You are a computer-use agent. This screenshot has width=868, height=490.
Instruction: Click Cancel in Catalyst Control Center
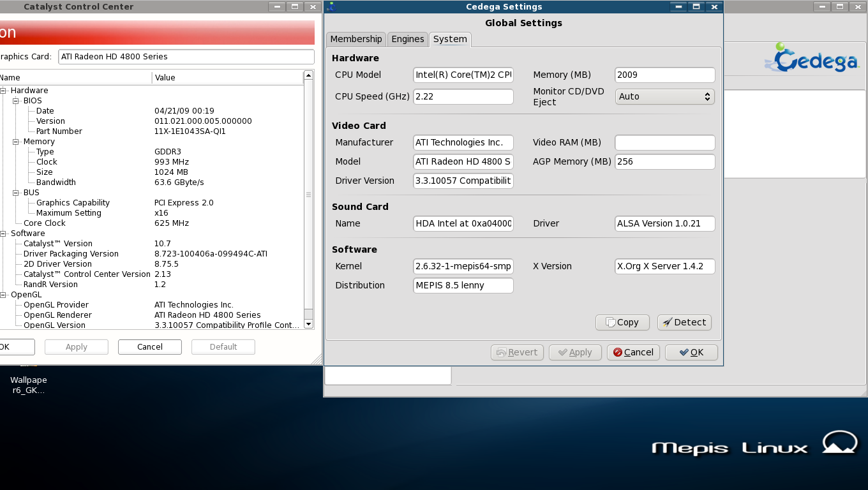click(149, 347)
